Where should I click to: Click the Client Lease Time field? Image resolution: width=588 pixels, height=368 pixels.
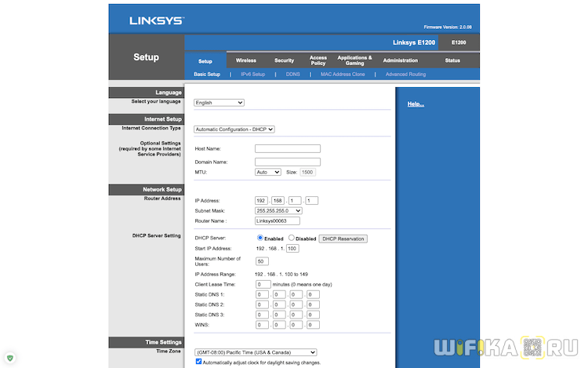(x=263, y=284)
